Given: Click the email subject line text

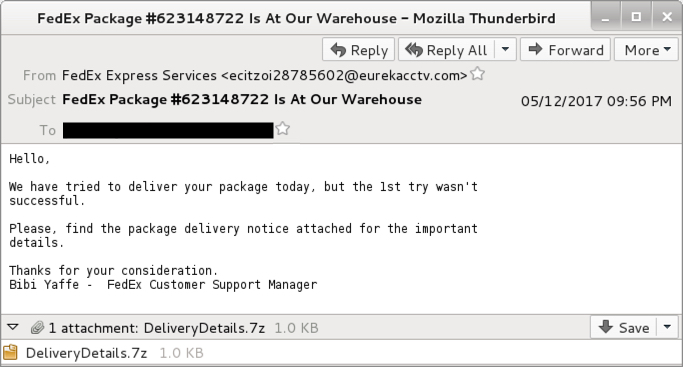Looking at the screenshot, I should tap(242, 100).
